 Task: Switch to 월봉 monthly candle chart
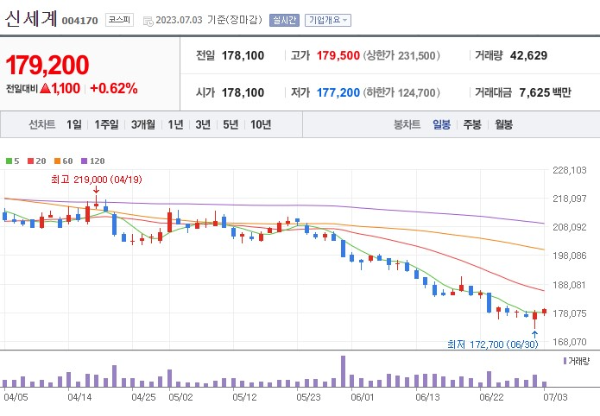point(504,124)
